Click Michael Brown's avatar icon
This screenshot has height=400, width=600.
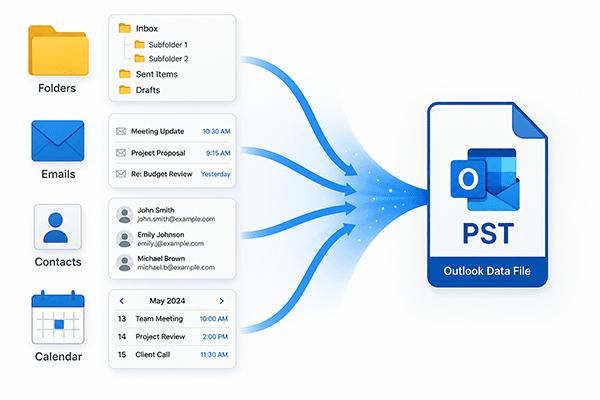point(124,263)
